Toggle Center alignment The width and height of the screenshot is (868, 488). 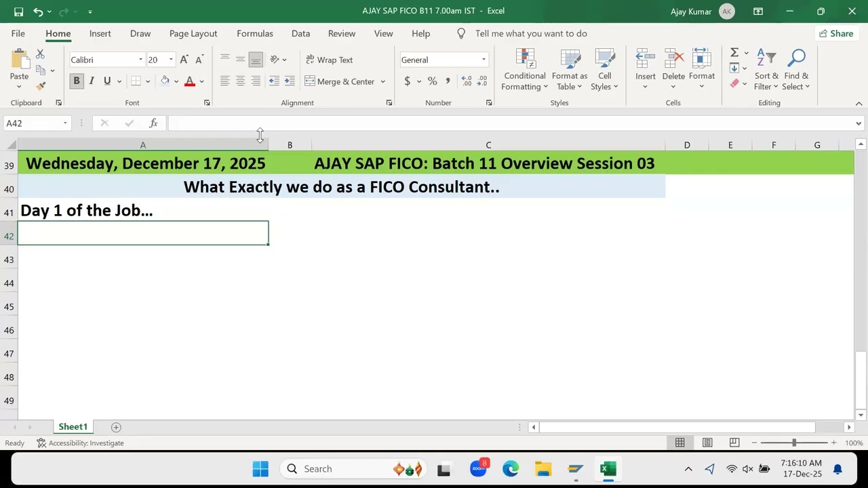pos(240,81)
